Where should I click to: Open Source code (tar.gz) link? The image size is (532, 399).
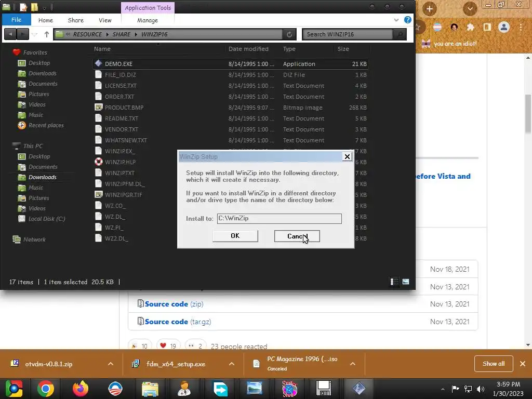(x=178, y=322)
